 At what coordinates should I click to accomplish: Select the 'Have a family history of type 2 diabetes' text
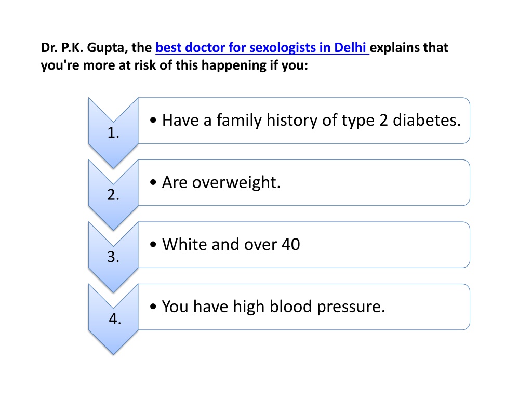(x=312, y=121)
